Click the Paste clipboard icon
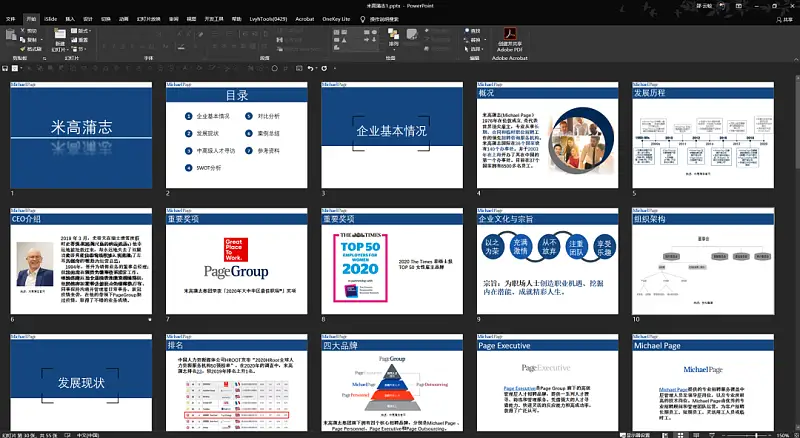The width and height of the screenshot is (800, 438). [x=10, y=36]
